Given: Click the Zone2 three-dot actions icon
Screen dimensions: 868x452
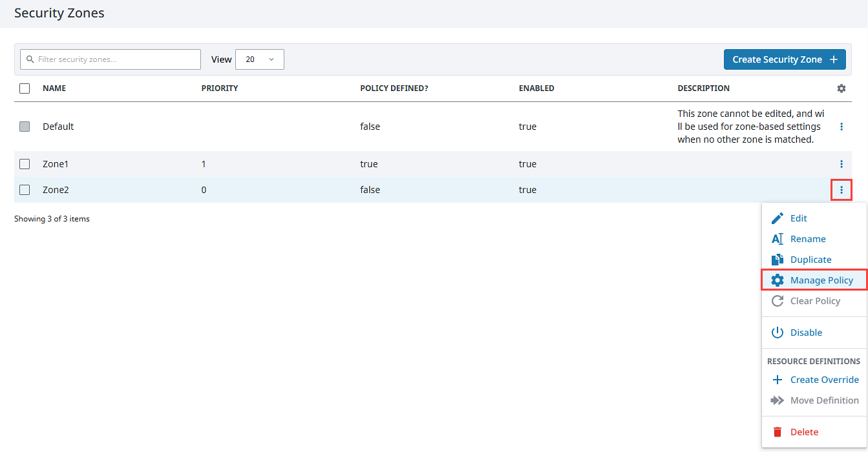Looking at the screenshot, I should [841, 190].
